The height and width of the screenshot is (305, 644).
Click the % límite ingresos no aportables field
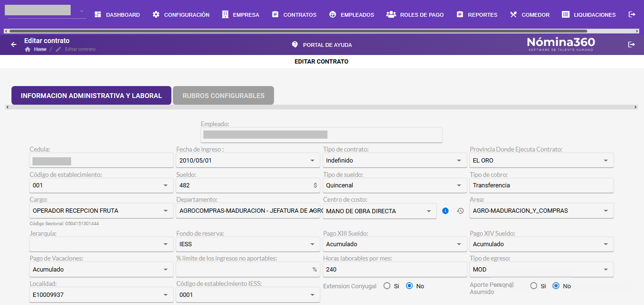(248, 270)
